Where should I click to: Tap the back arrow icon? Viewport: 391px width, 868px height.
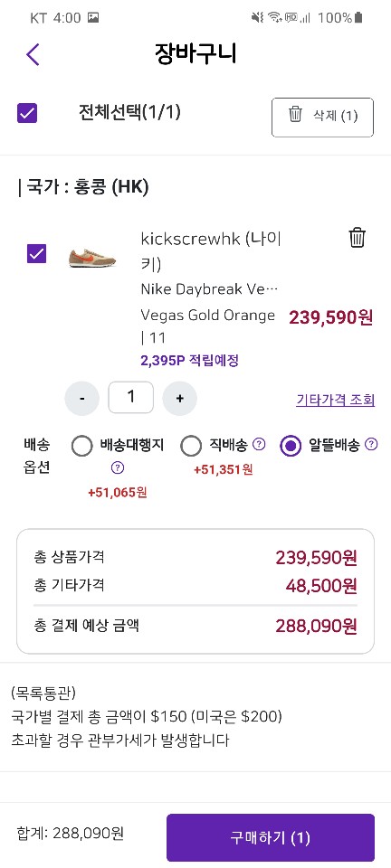(33, 54)
